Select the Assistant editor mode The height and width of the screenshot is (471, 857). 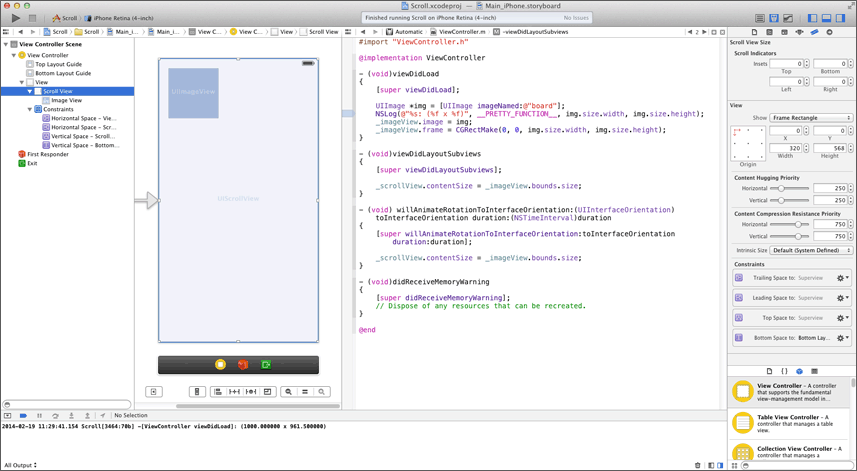click(773, 18)
